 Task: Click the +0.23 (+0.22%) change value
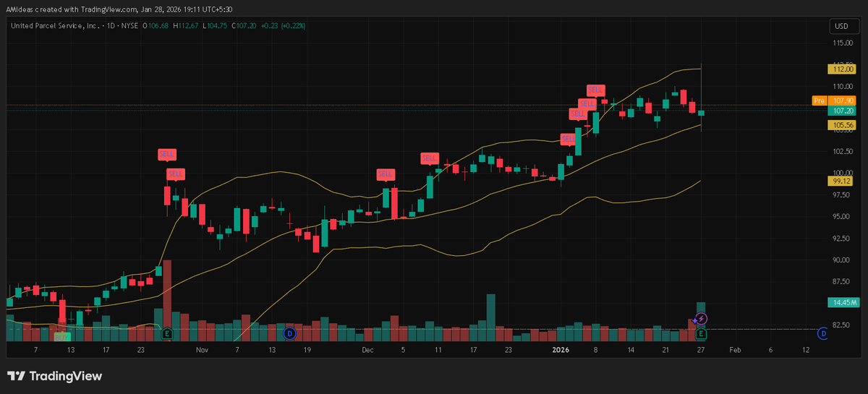tap(284, 26)
